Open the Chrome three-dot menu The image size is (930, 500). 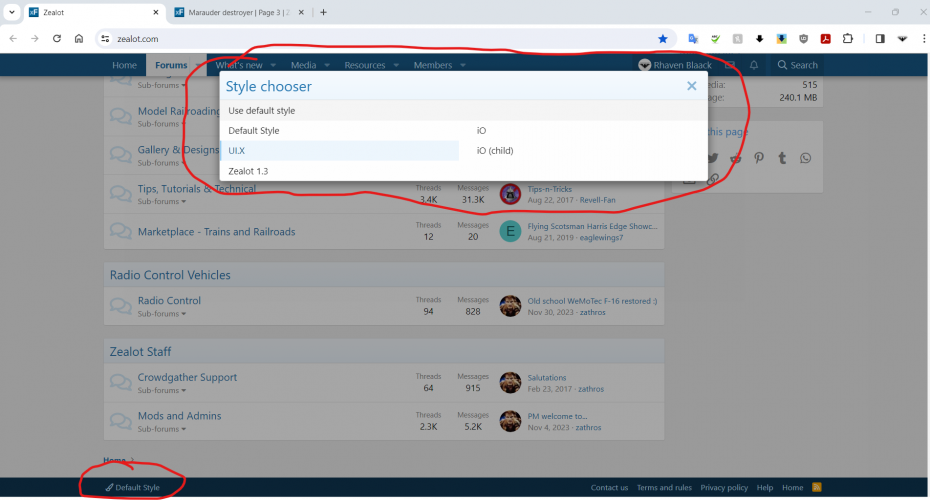[x=924, y=39]
